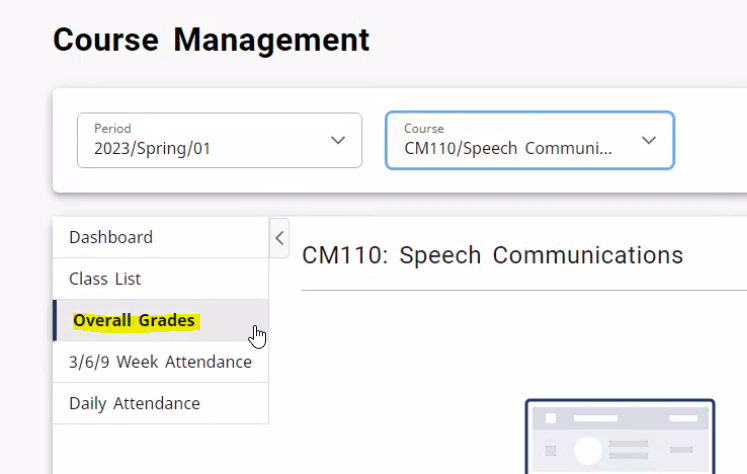This screenshot has width=747, height=474.
Task: Click the Period dropdown arrow icon
Action: click(338, 140)
